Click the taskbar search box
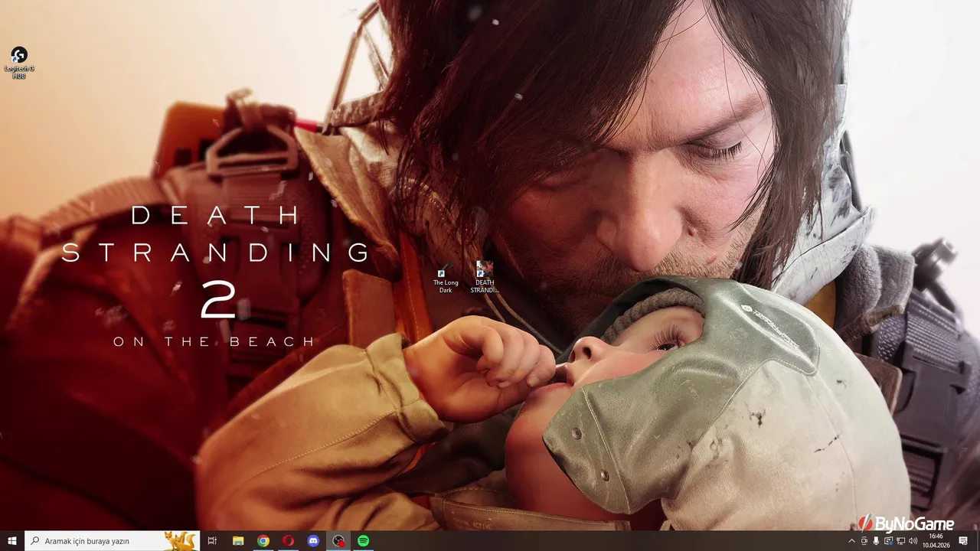980x551 pixels. click(x=113, y=541)
